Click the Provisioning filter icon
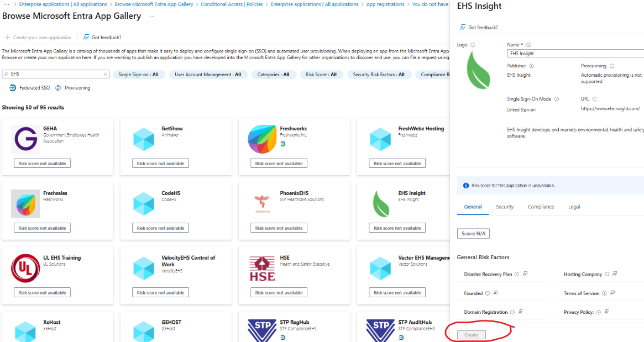This screenshot has width=644, height=342. [x=58, y=88]
